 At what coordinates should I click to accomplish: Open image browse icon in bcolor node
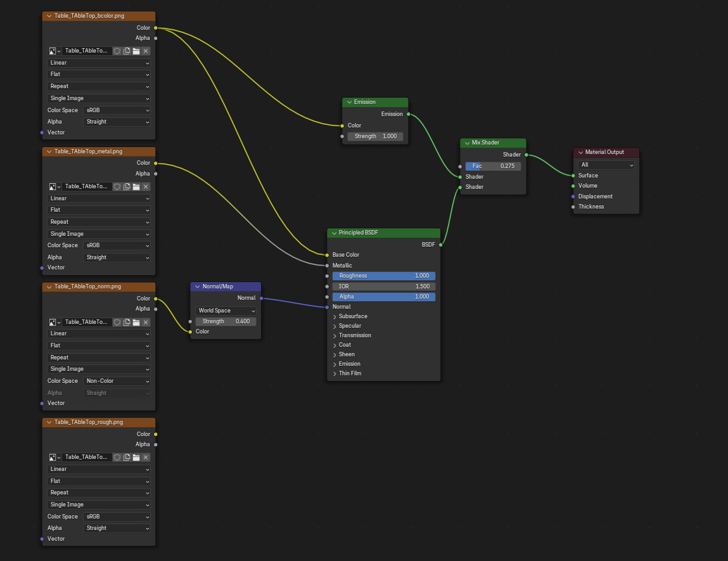coord(54,51)
